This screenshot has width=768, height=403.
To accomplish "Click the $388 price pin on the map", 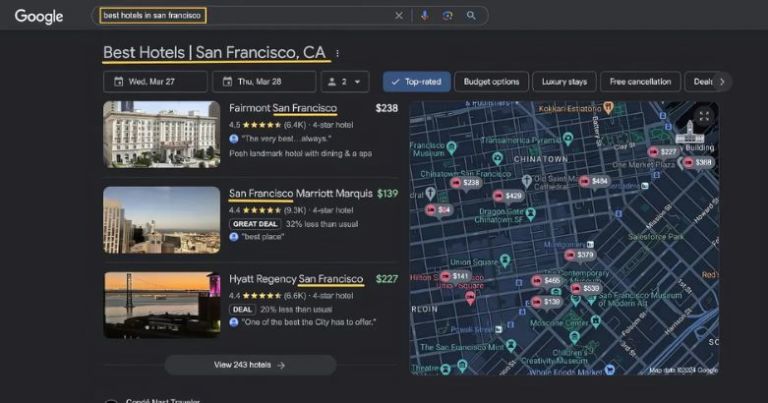I will (x=698, y=162).
